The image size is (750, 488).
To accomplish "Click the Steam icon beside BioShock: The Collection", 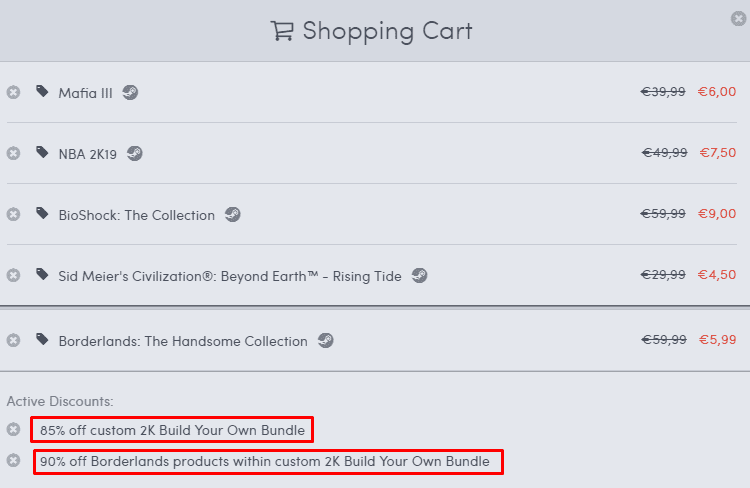I will (x=232, y=214).
